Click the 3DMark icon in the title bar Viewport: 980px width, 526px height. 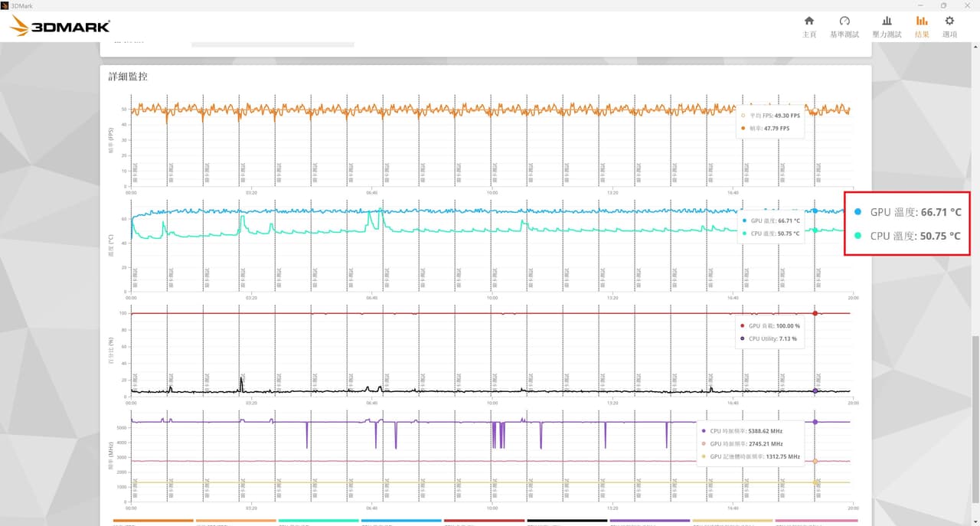pos(5,5)
